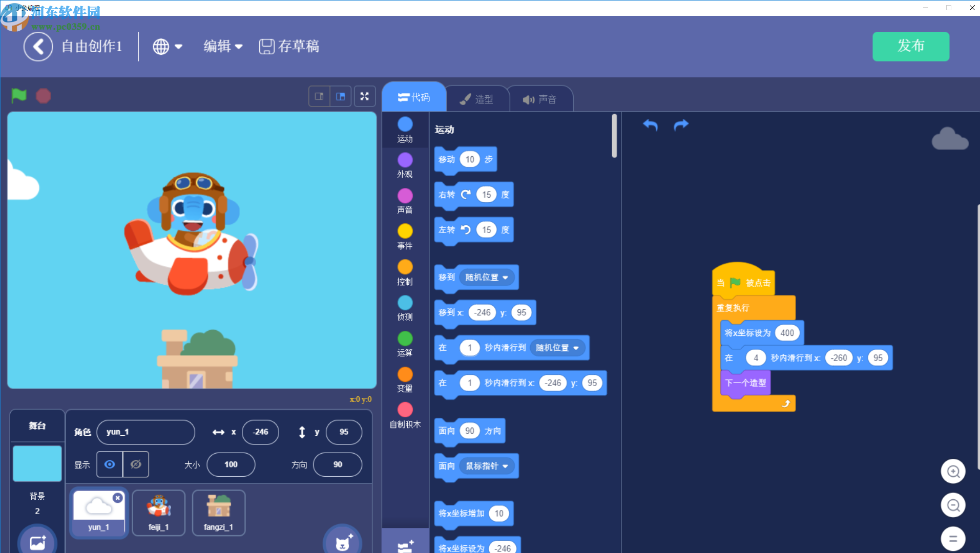Click the 自由创作1 project title
This screenshot has width=980, height=553.
(92, 47)
